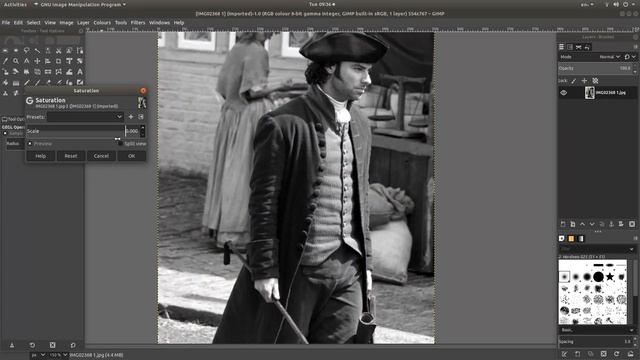Open the manage presets menu icon
Viewport: 640px width, 360px height.
coord(141,117)
